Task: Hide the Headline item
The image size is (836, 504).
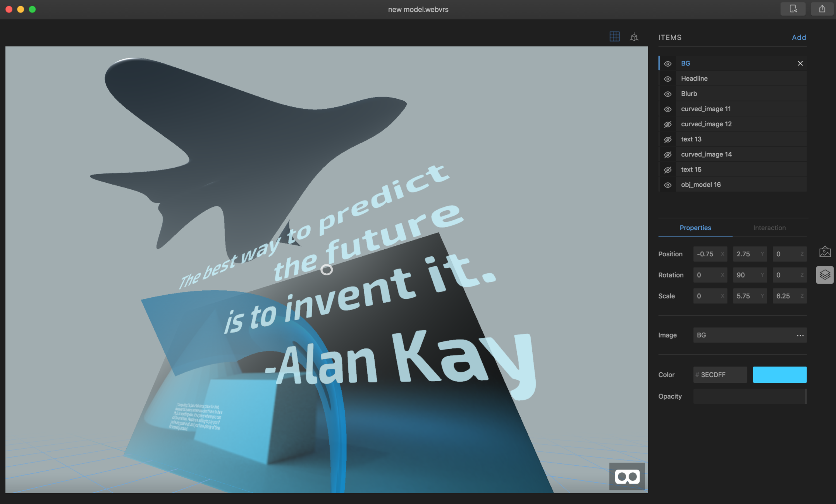Action: [x=667, y=79]
